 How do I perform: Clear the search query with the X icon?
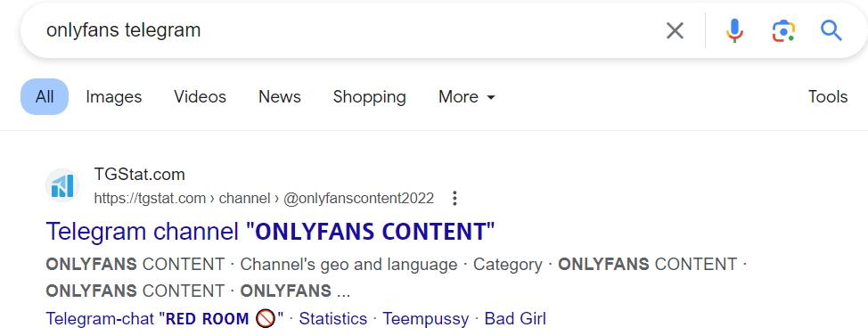pos(675,30)
